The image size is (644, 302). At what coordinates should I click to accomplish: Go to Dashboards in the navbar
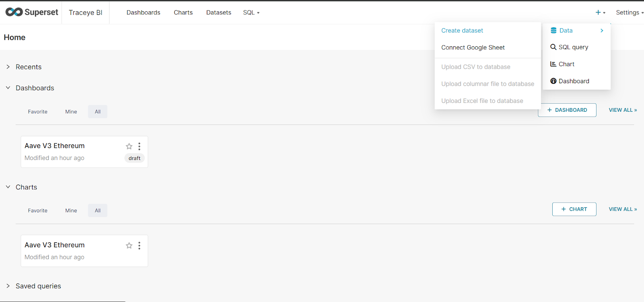(143, 12)
